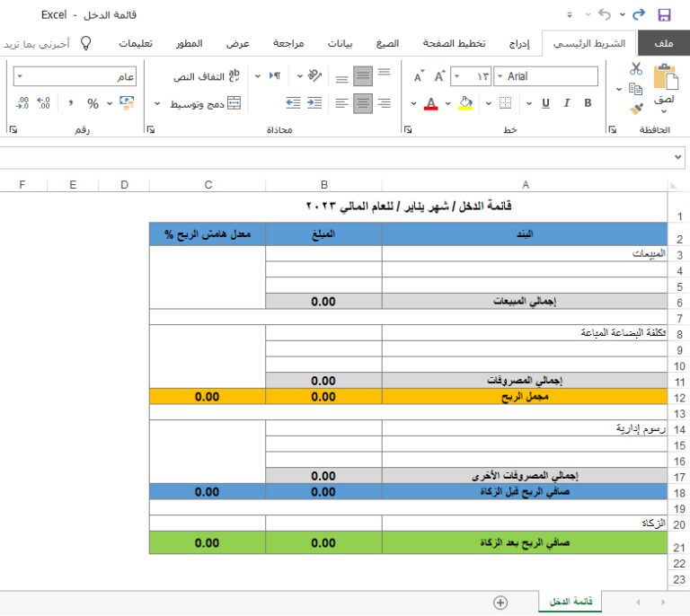Click Decrease Font Size icon

tap(419, 76)
